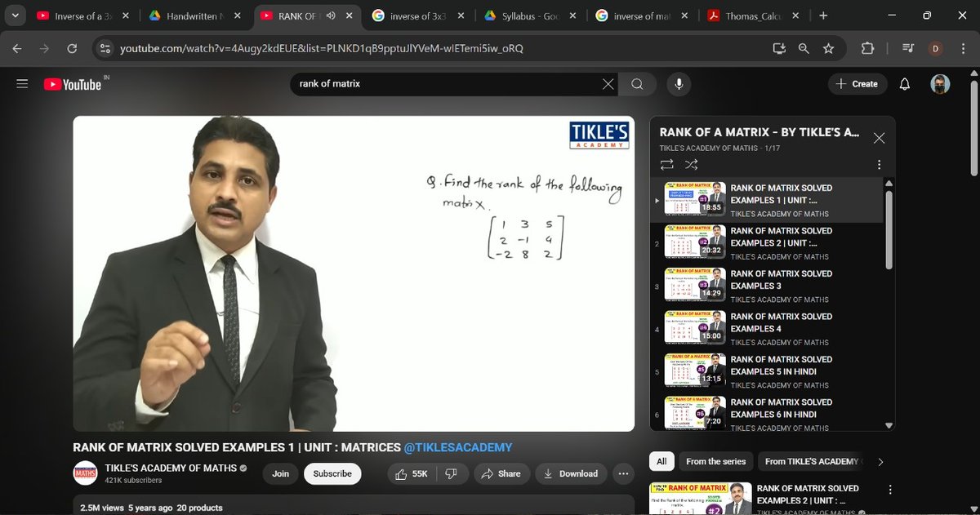Run search with magnifier button
The image size is (980, 515).
[637, 84]
